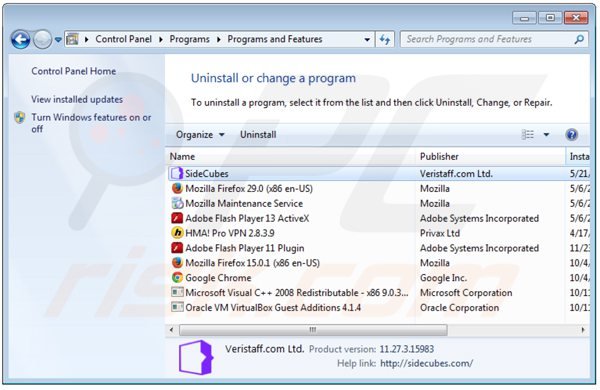The height and width of the screenshot is (390, 600).
Task: Select Mozilla Firefox 29.0 icon
Action: (177, 188)
